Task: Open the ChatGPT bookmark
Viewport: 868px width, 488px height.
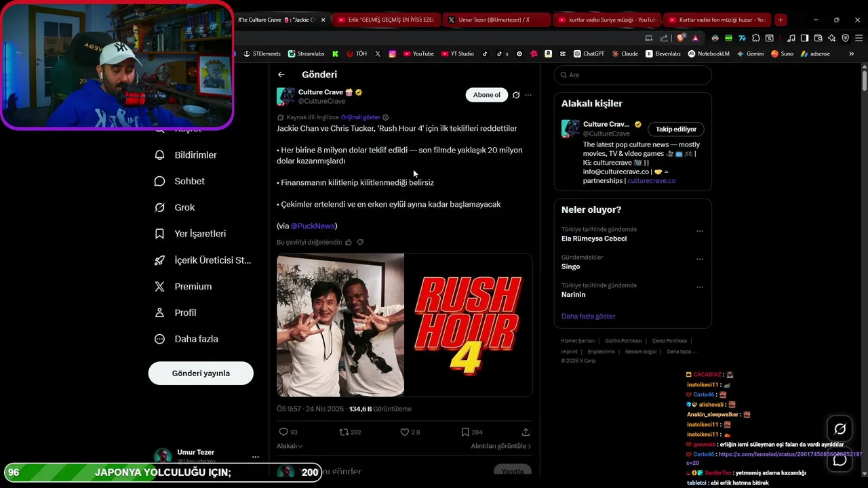Action: (x=589, y=54)
